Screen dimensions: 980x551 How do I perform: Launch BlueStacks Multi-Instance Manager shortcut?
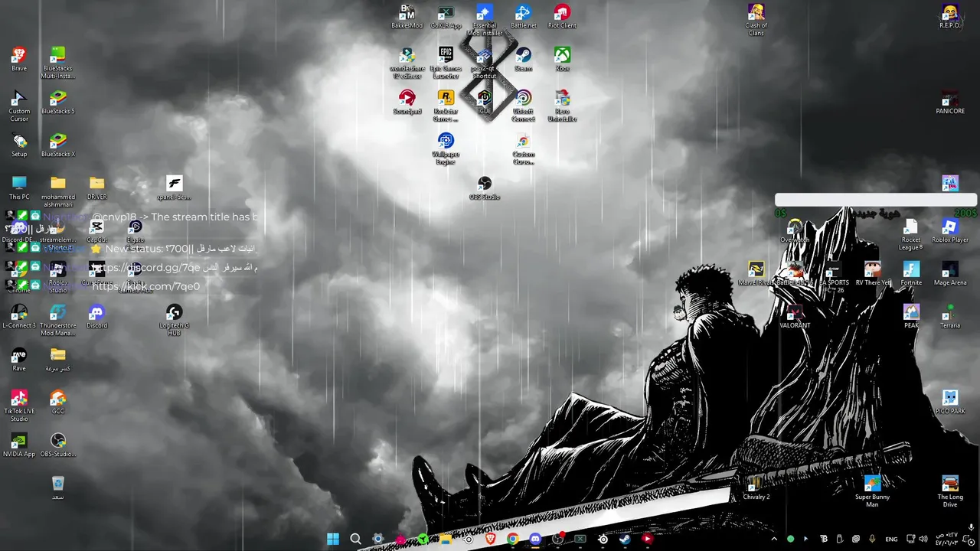coord(58,62)
